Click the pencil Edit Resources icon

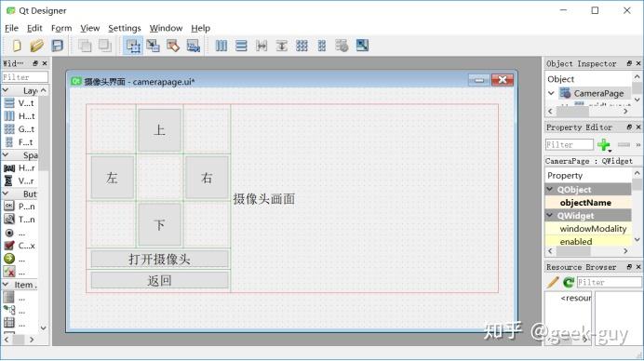coord(553,282)
